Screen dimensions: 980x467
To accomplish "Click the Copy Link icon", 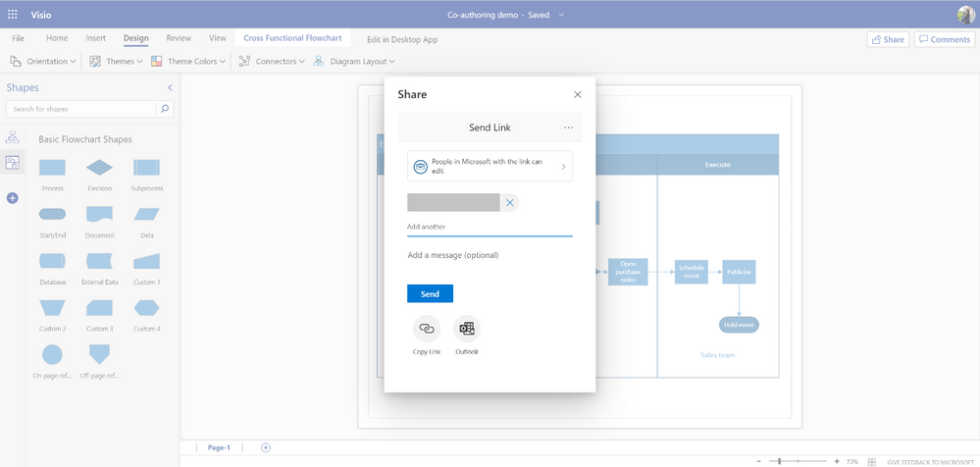I will (x=427, y=329).
